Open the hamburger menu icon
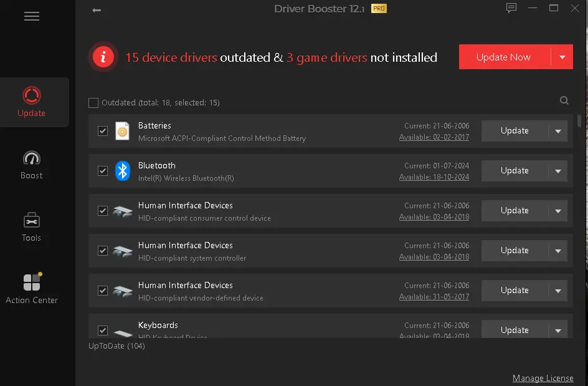Viewport: 588px width, 386px height. pyautogui.click(x=32, y=17)
